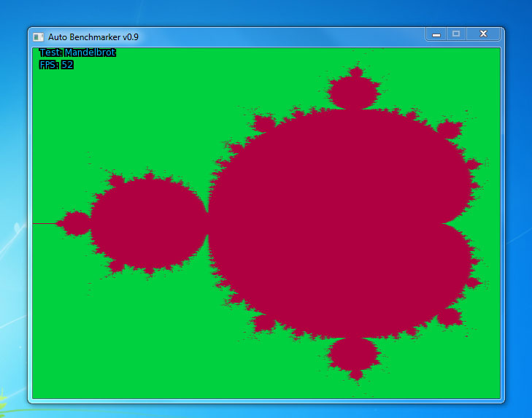The image size is (532, 418).
Task: Click the greyed-out maximize button
Action: (x=457, y=34)
